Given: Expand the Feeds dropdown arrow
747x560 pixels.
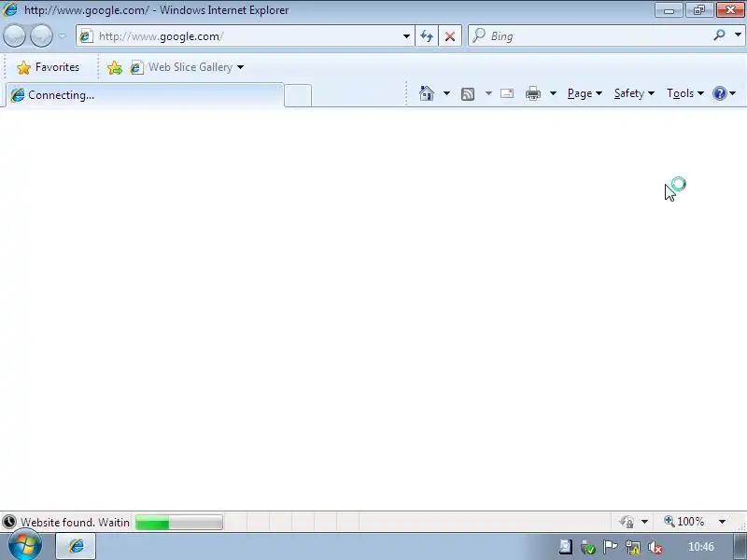Looking at the screenshot, I should pos(488,93).
